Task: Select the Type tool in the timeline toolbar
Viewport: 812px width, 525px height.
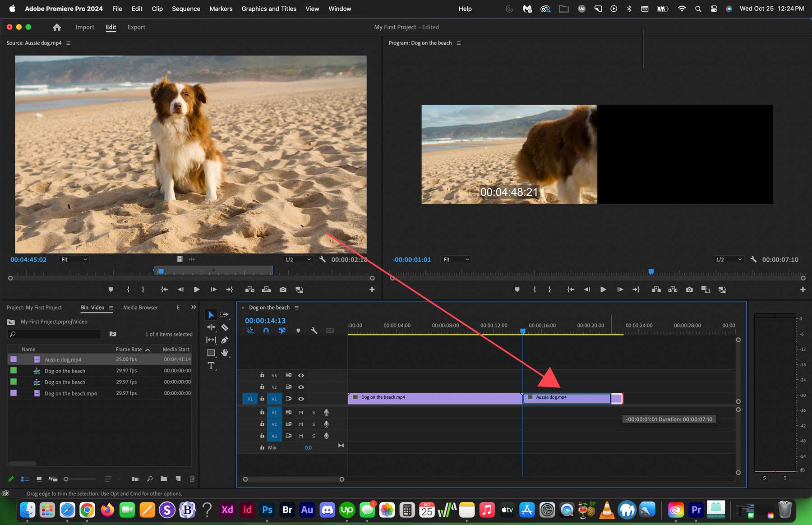Action: [211, 365]
